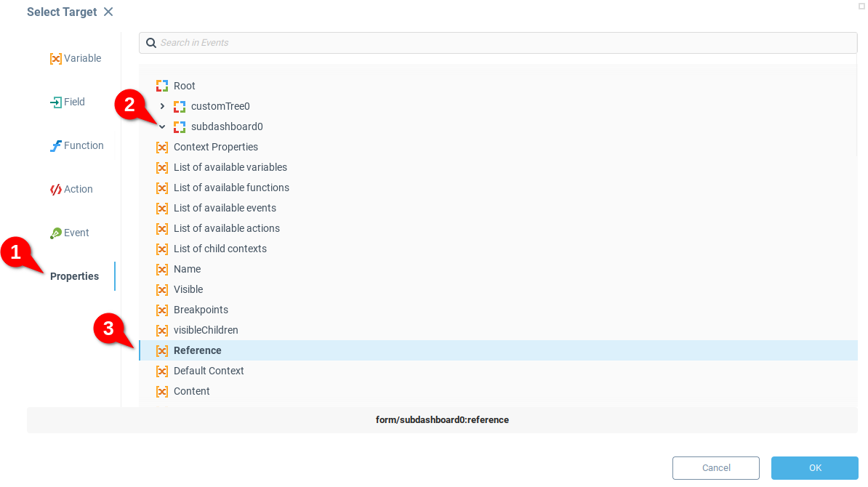Choose the Function category icon

point(56,146)
